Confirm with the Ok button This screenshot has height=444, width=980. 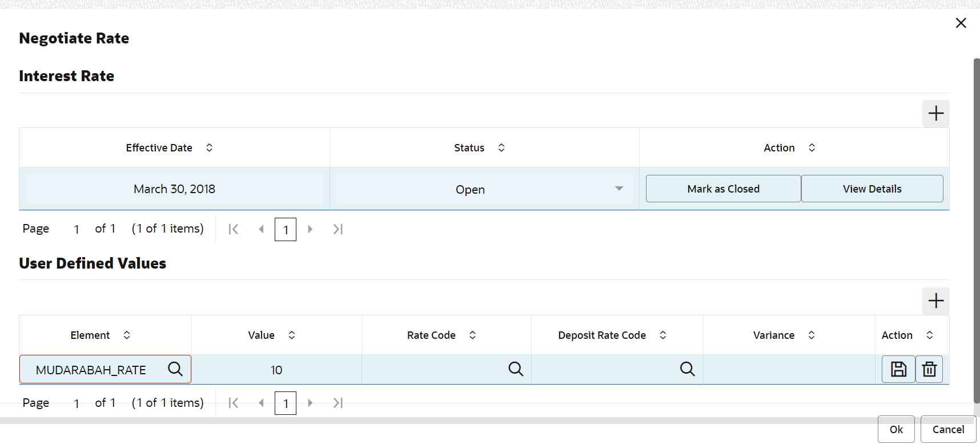pos(896,429)
